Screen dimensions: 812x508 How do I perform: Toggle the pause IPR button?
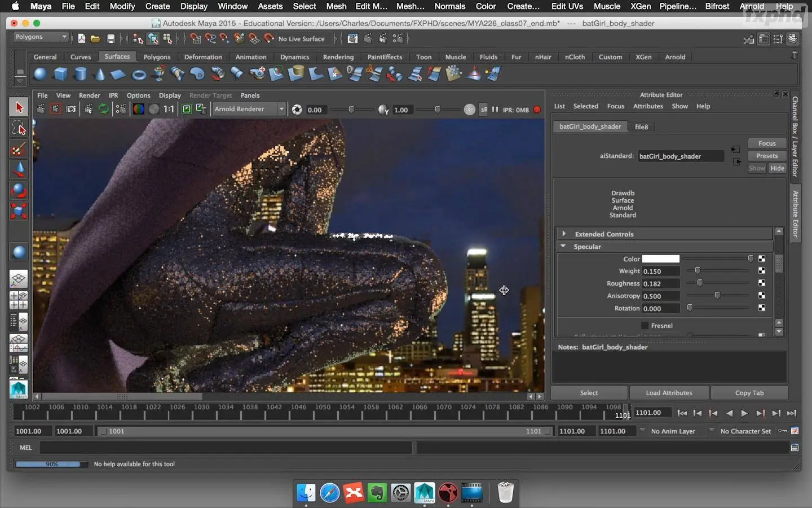tap(495, 110)
